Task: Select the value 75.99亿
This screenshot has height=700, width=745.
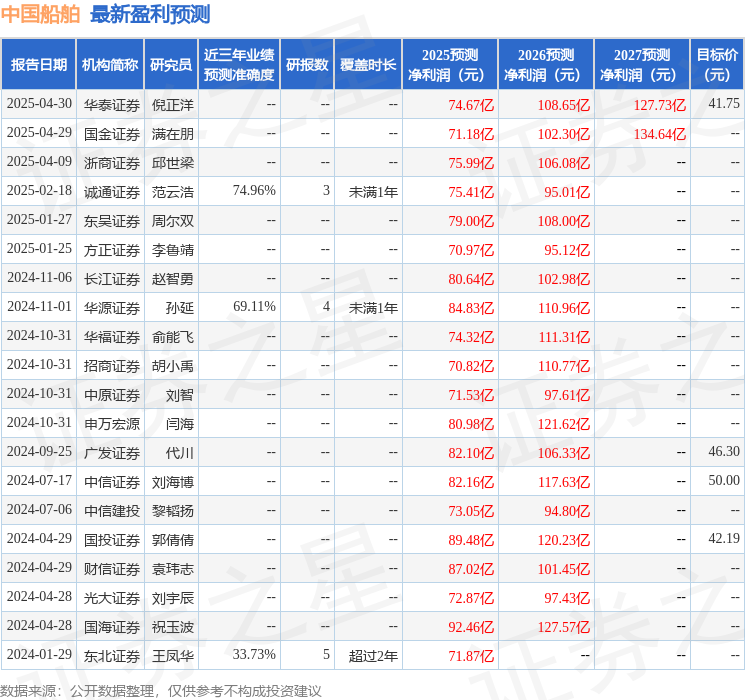Action: (471, 163)
